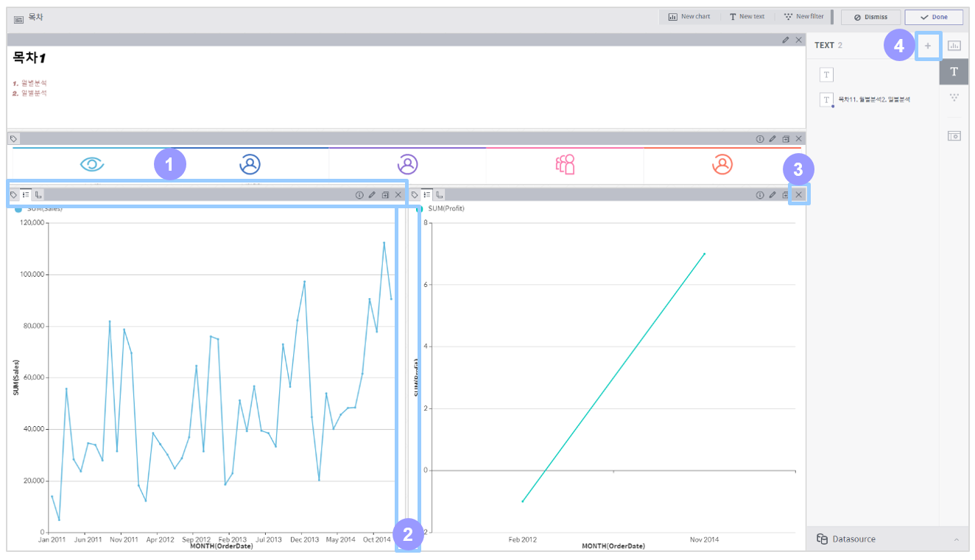Toggle data labels on Profit chart
Image resolution: width=975 pixels, height=560 pixels.
(415, 195)
